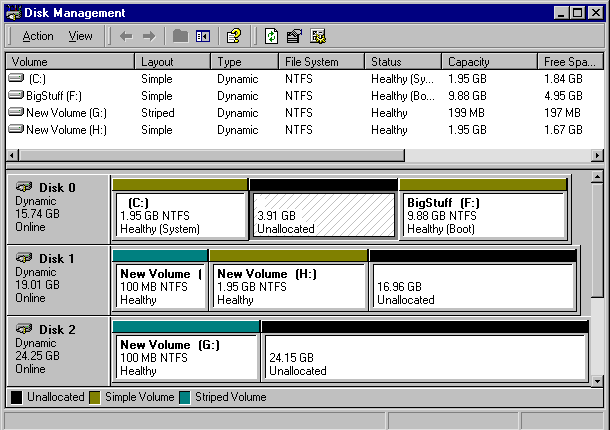Image resolution: width=610 pixels, height=430 pixels.
Task: Click the Free Space column header
Action: point(570,61)
